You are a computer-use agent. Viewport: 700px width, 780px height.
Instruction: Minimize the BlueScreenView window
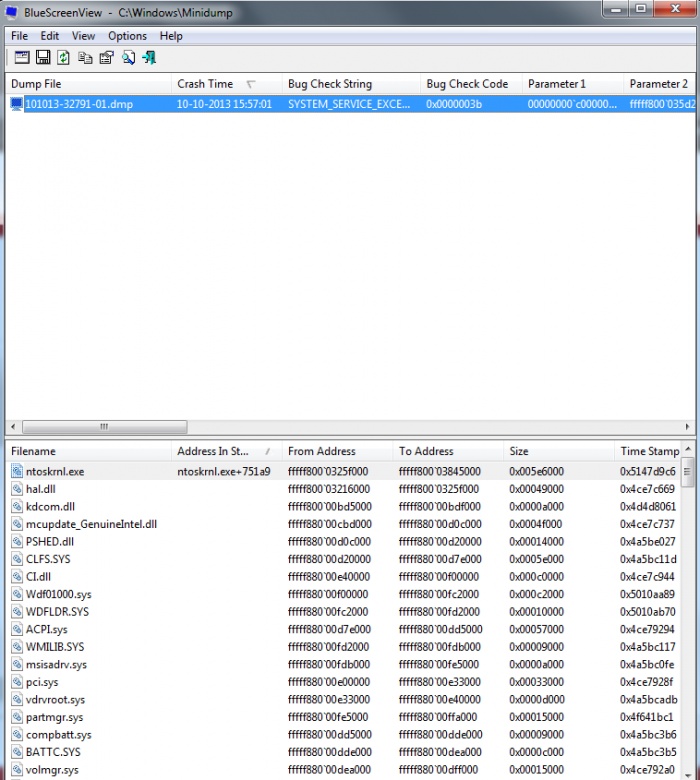point(616,9)
